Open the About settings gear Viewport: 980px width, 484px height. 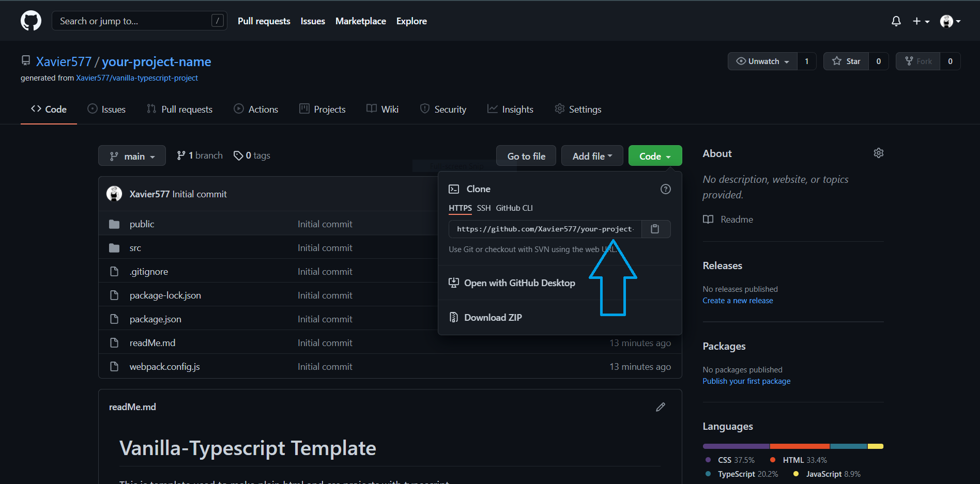(879, 153)
